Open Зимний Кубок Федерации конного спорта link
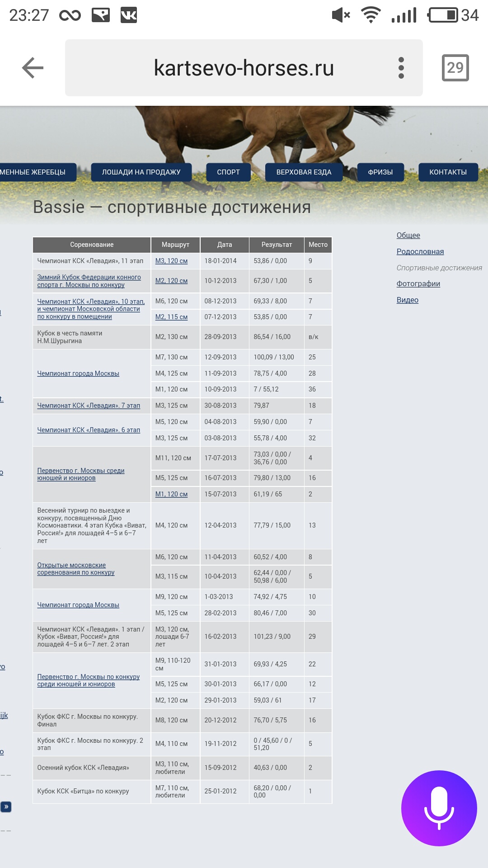488x868 pixels. pyautogui.click(x=89, y=281)
